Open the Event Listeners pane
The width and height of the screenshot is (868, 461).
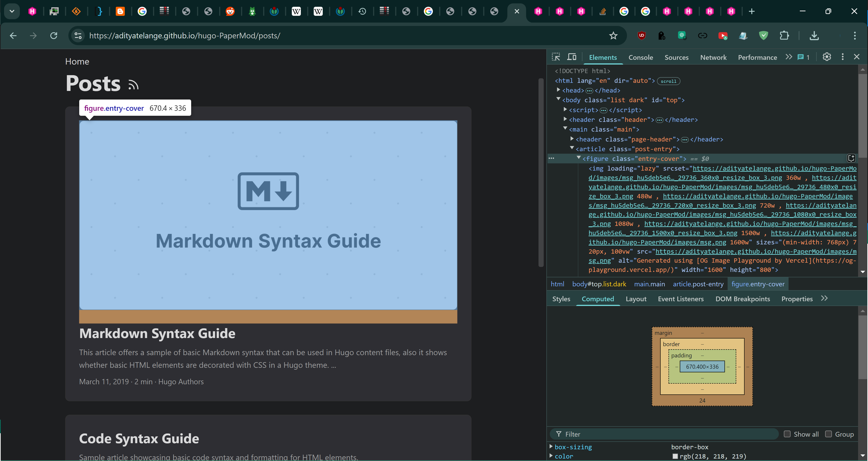[x=681, y=299]
